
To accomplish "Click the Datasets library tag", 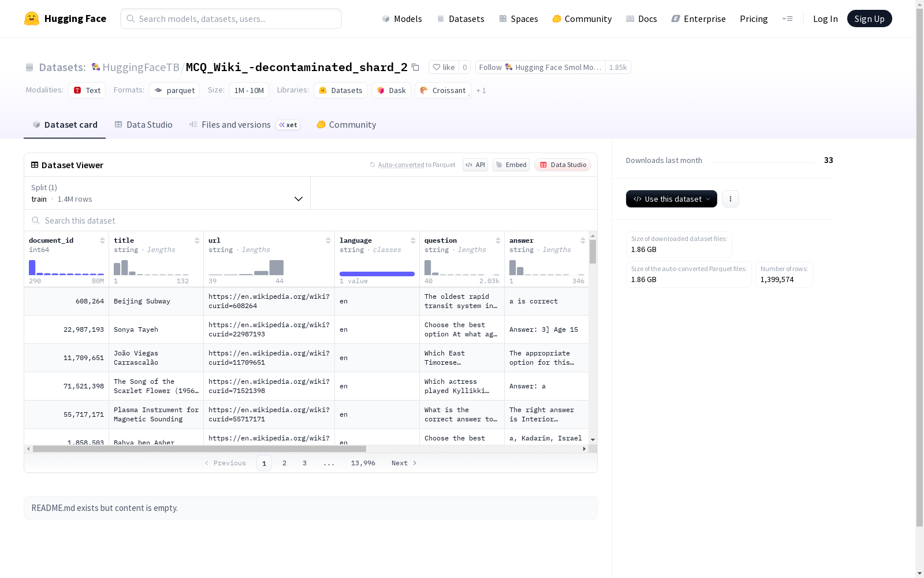I will pyautogui.click(x=341, y=90).
